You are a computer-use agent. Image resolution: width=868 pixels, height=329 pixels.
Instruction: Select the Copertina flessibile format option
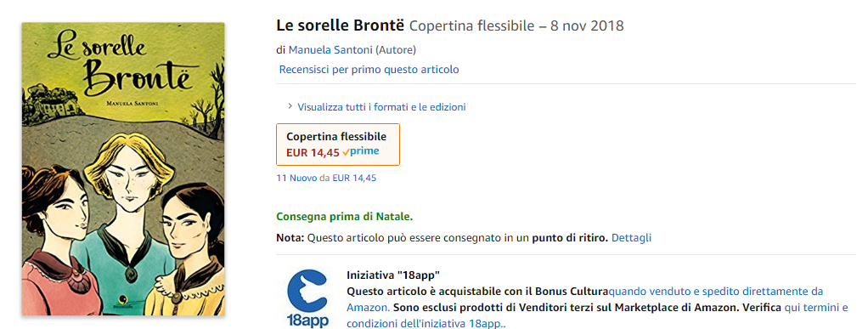pos(338,145)
